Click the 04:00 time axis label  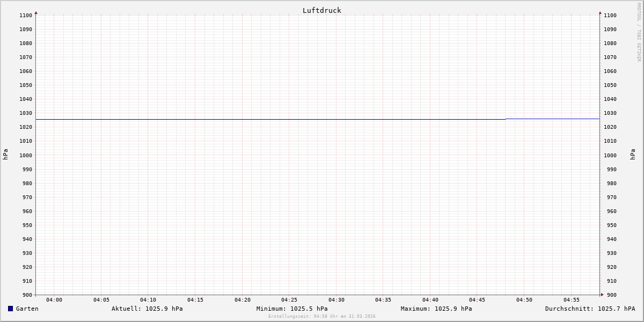[54, 300]
